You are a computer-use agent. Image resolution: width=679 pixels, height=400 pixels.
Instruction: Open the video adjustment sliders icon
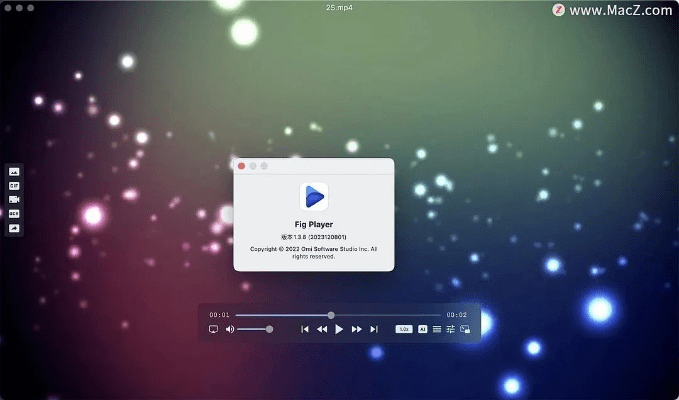pos(451,329)
